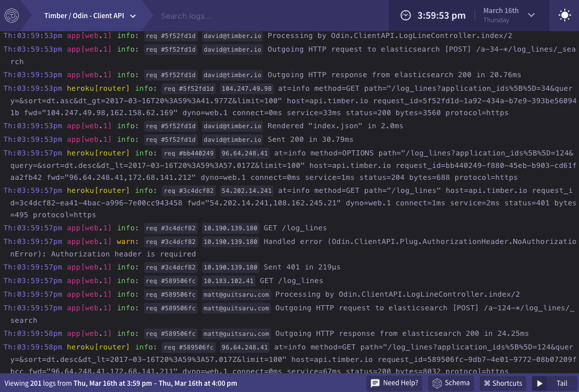Click the req #589506fc tag on the GET /log_lines line

(171, 281)
